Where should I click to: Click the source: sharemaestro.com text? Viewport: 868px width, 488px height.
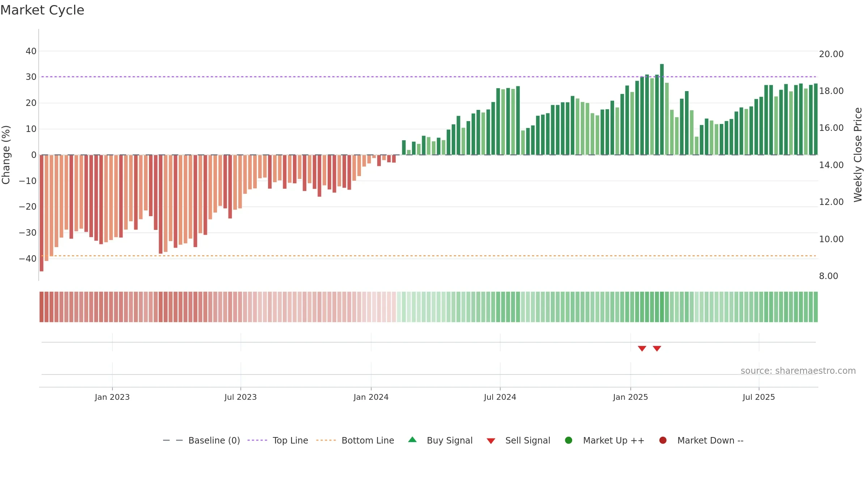[798, 371]
